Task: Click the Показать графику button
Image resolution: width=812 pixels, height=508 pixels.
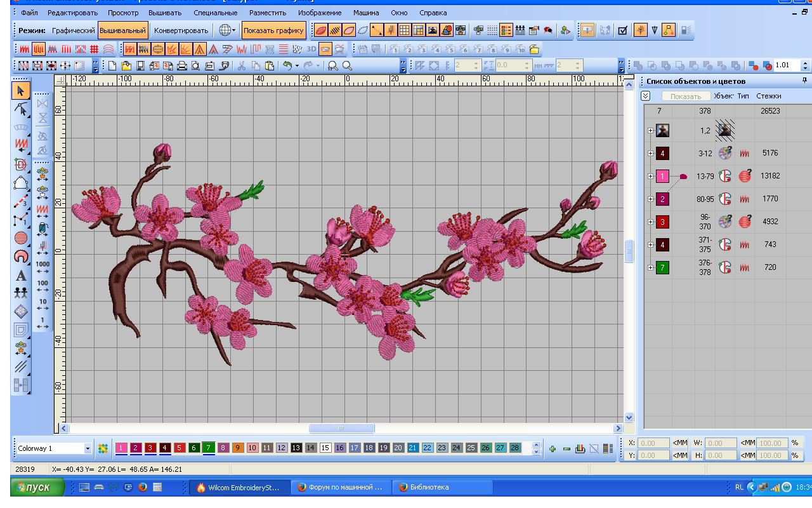Action: (x=273, y=30)
